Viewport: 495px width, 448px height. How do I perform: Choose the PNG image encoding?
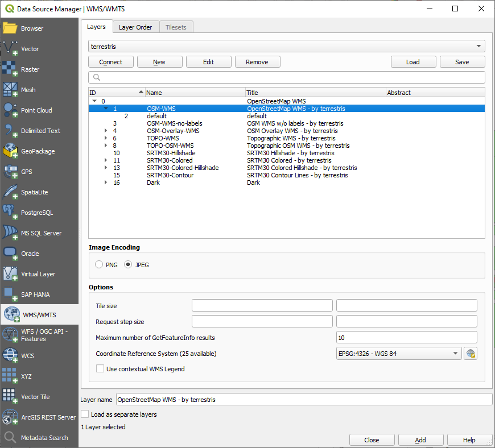pyautogui.click(x=100, y=265)
